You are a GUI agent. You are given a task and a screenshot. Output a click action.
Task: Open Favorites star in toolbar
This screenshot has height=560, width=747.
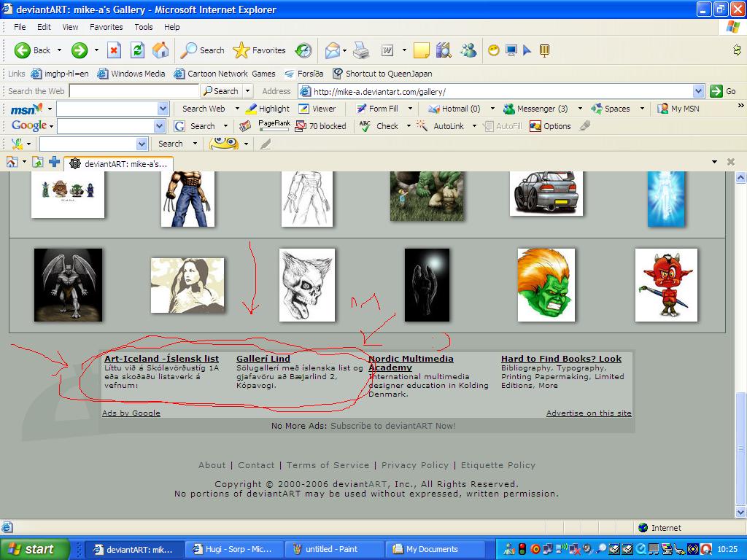[x=259, y=50]
